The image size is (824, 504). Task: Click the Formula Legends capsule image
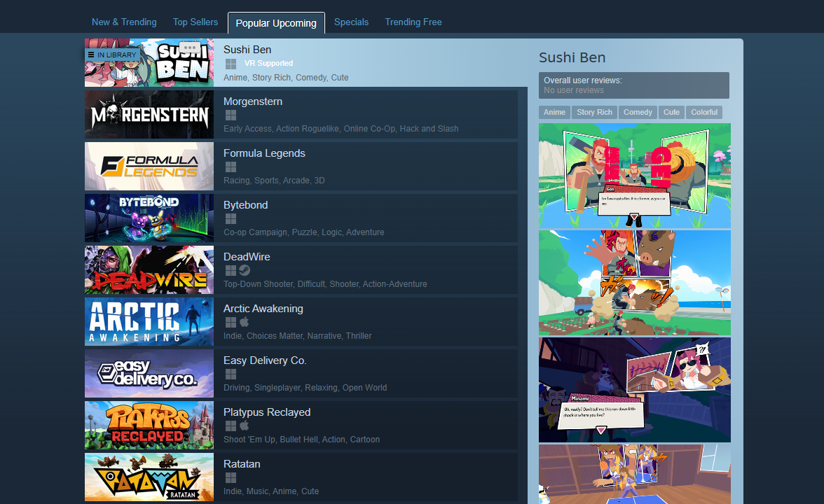(149, 167)
